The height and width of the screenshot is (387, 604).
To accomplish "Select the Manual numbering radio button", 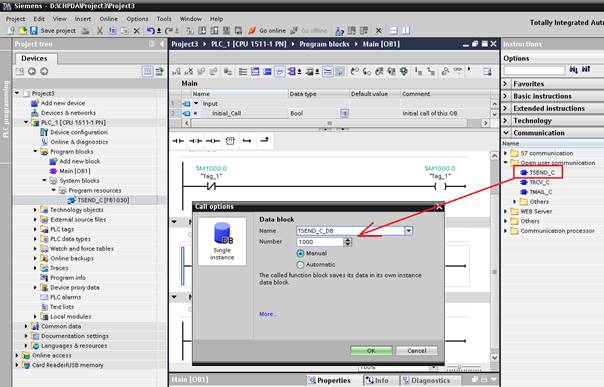I will point(300,253).
